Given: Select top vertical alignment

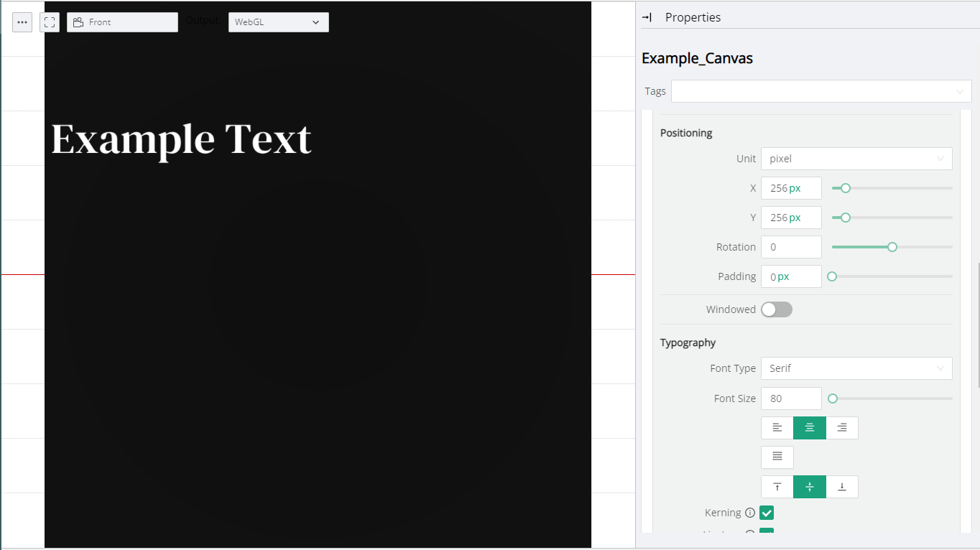Looking at the screenshot, I should click(777, 487).
